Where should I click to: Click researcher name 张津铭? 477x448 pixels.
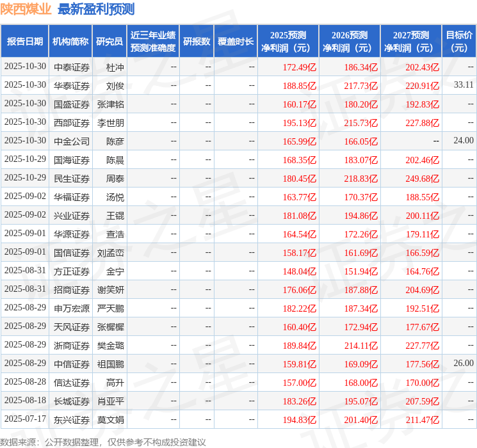(110, 104)
